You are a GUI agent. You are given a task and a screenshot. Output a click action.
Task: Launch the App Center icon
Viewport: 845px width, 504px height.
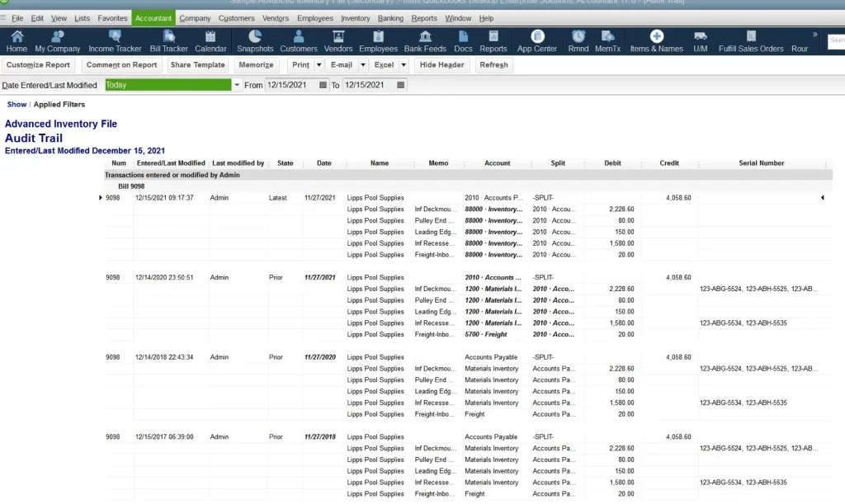coord(536,41)
